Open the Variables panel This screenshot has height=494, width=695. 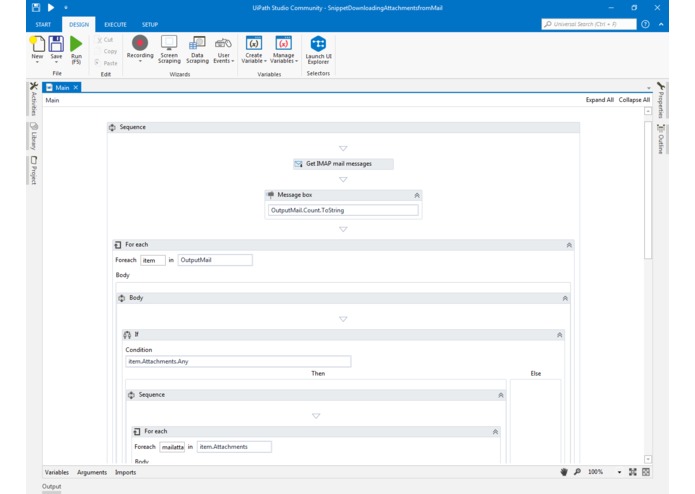click(x=57, y=472)
